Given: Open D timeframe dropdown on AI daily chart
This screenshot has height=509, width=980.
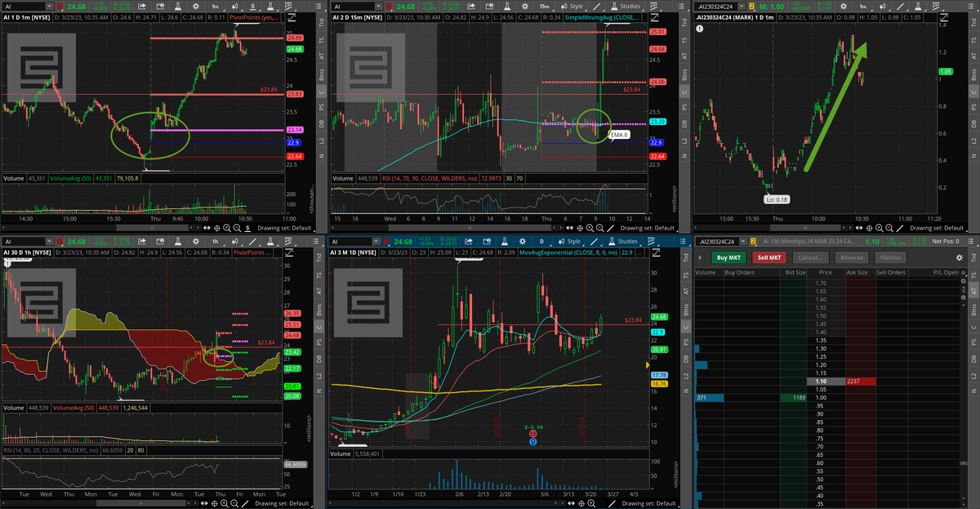Looking at the screenshot, I should (541, 241).
